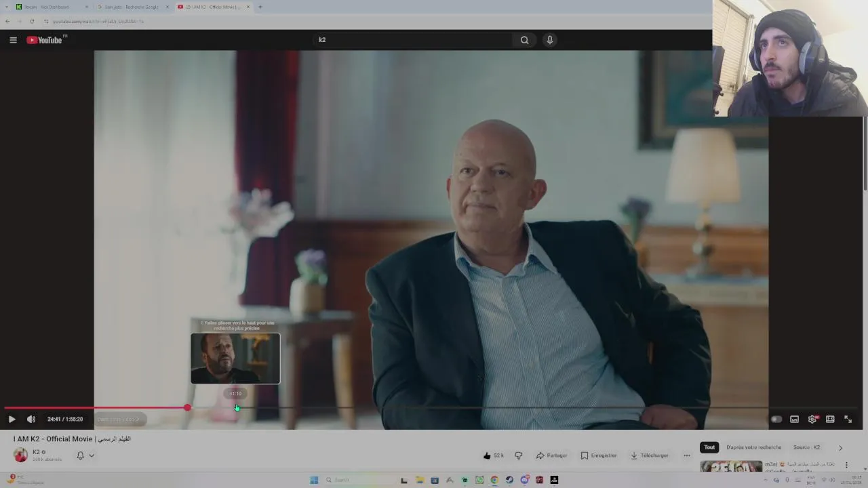This screenshot has width=868, height=488.
Task: Open the tab search dropdown arrow
Action: pyautogui.click(x=7, y=7)
